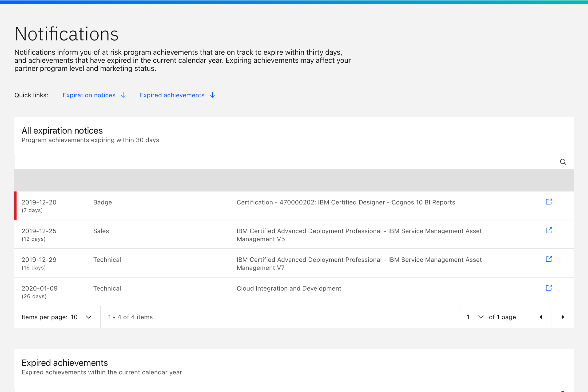Click the Sales type cell

[x=101, y=231]
